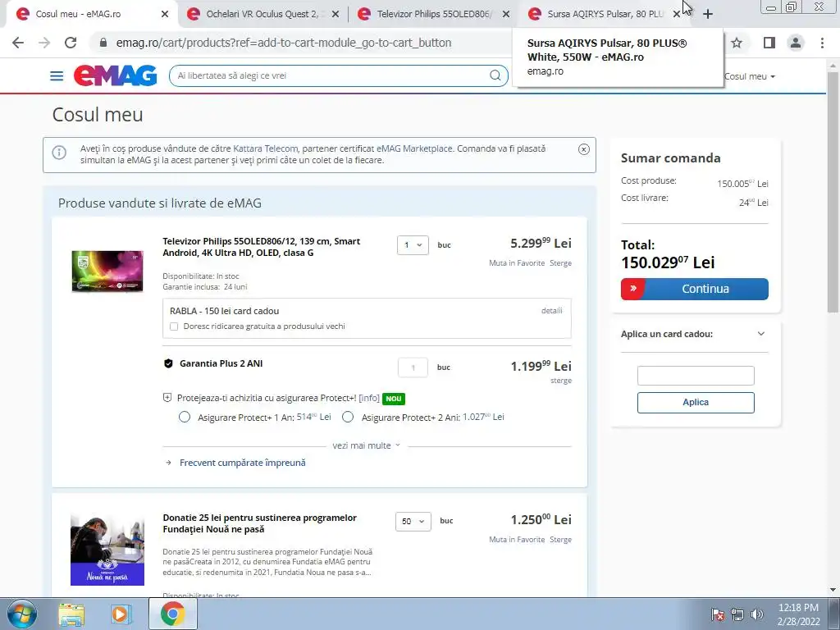Switch to the Sursa AQIRYS Pulsar tab
Screen dimensions: 840x630
[x=605, y=15]
